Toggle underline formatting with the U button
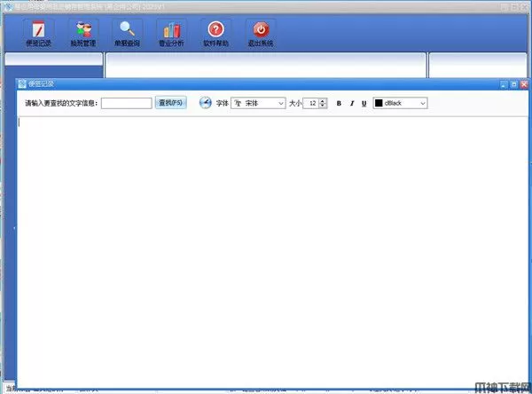The width and height of the screenshot is (532, 394). pos(364,103)
